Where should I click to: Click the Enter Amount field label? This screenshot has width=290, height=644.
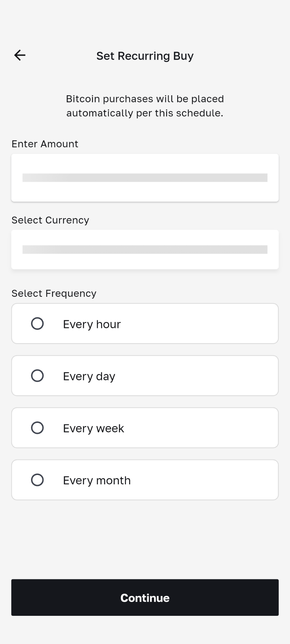coord(45,144)
